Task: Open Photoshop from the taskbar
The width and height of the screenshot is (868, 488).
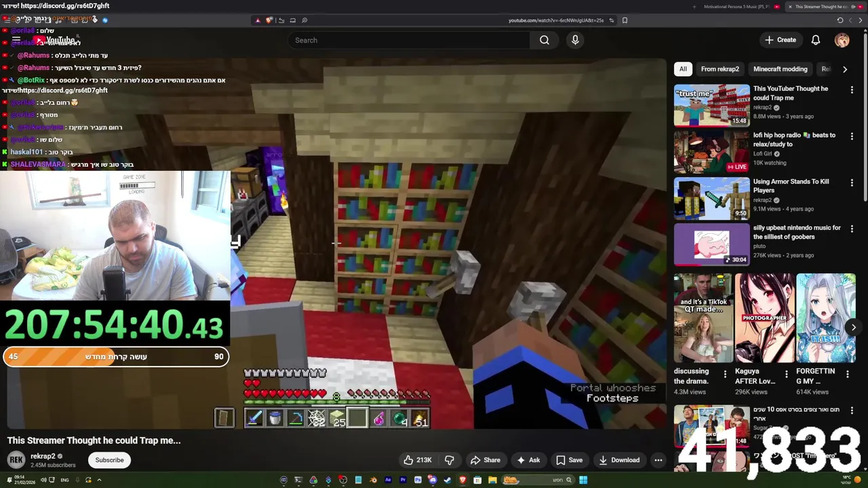Action: (418, 480)
